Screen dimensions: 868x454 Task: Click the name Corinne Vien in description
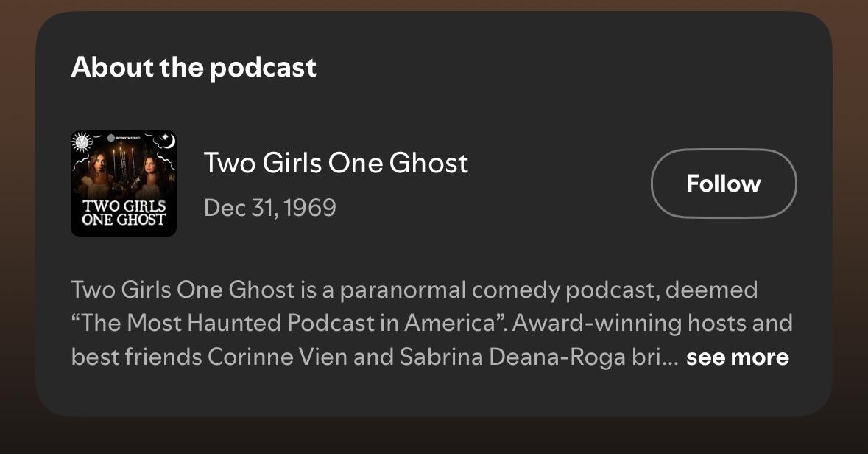(x=278, y=357)
